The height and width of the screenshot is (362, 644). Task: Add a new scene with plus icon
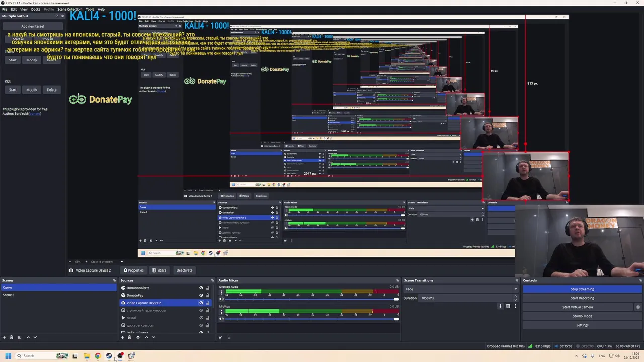pyautogui.click(x=4, y=337)
